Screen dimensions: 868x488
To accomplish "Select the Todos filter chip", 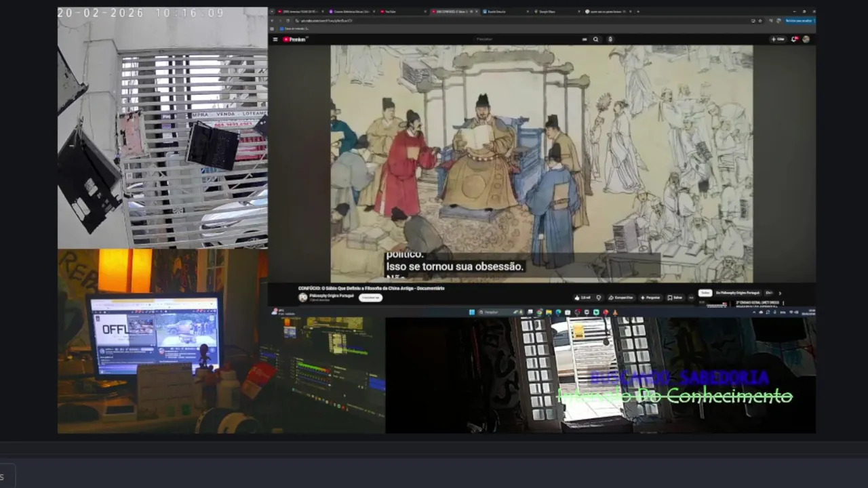I will tap(705, 293).
